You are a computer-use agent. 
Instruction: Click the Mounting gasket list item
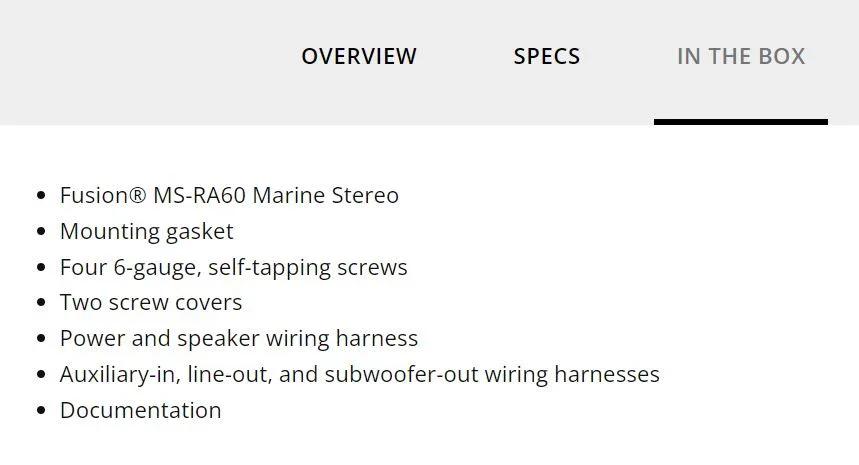pos(146,231)
